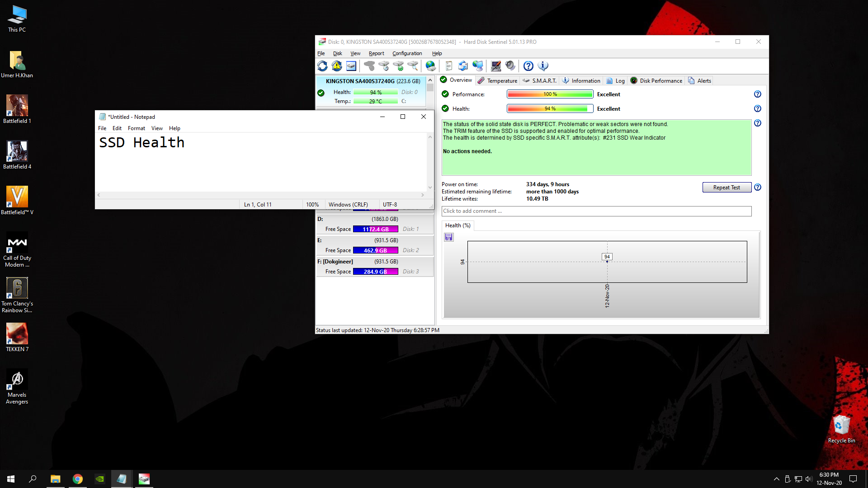The width and height of the screenshot is (868, 488).
Task: Click the info speech bubble toolbar icon
Action: click(543, 66)
